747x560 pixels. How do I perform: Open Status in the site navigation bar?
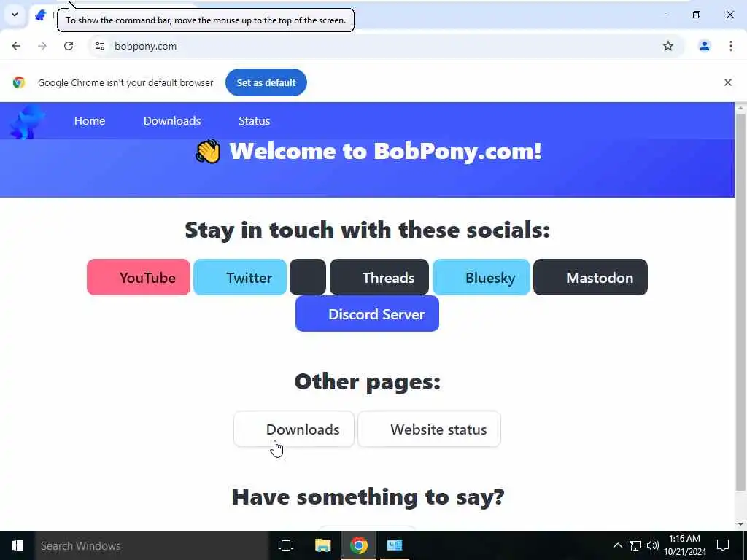(x=254, y=121)
